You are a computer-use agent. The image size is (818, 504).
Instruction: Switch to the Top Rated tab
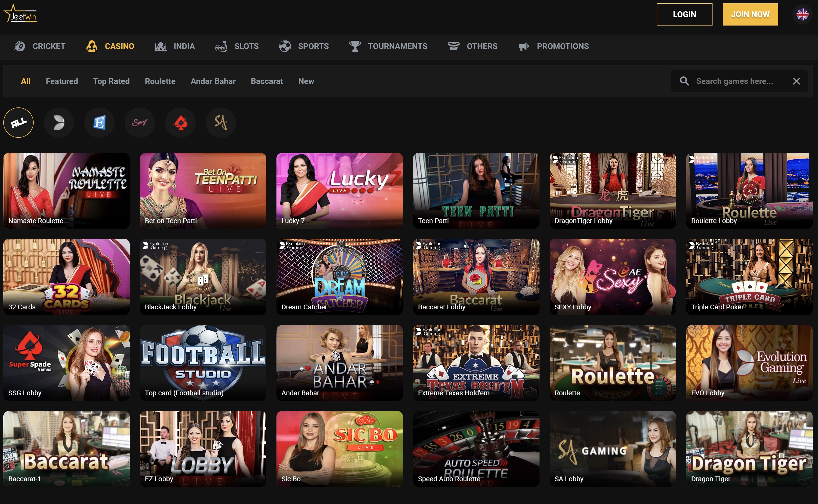click(x=111, y=81)
